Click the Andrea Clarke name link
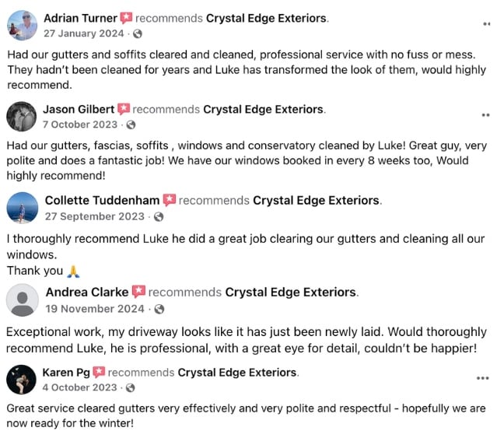The height and width of the screenshot is (438, 504). click(87, 293)
